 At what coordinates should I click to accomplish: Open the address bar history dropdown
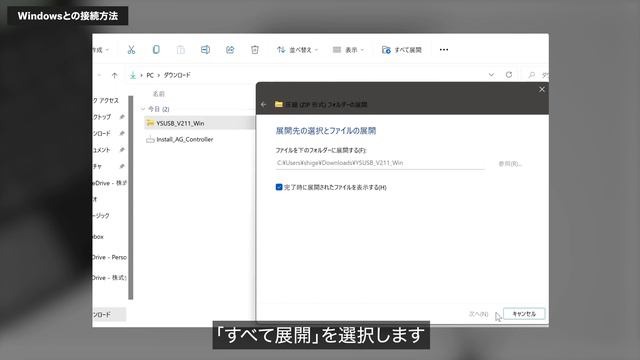click(491, 75)
